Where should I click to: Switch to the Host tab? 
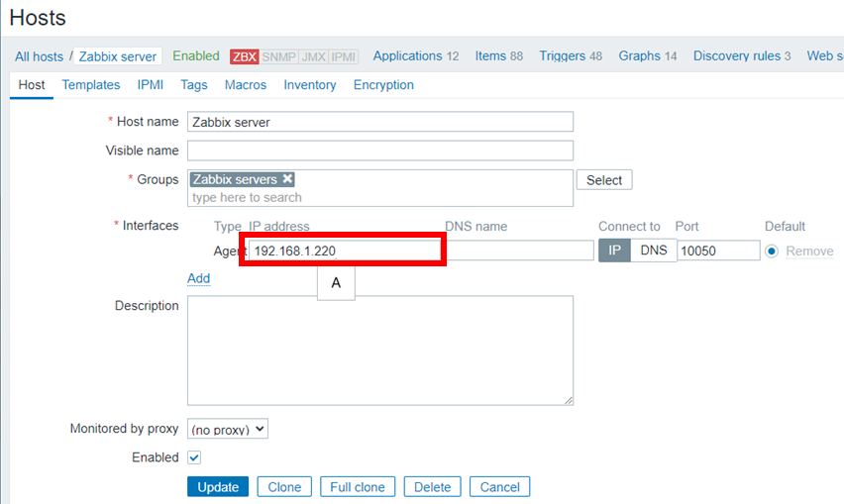coord(32,85)
